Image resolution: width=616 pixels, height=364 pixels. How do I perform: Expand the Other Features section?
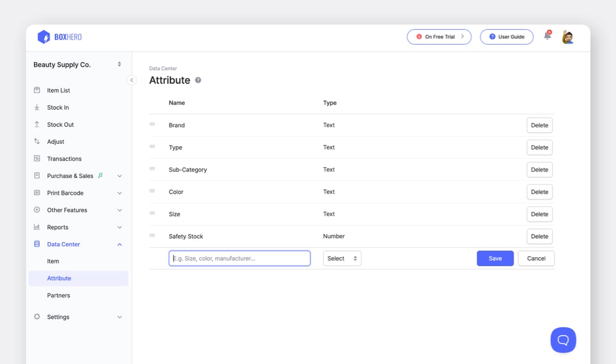(x=36, y=210)
